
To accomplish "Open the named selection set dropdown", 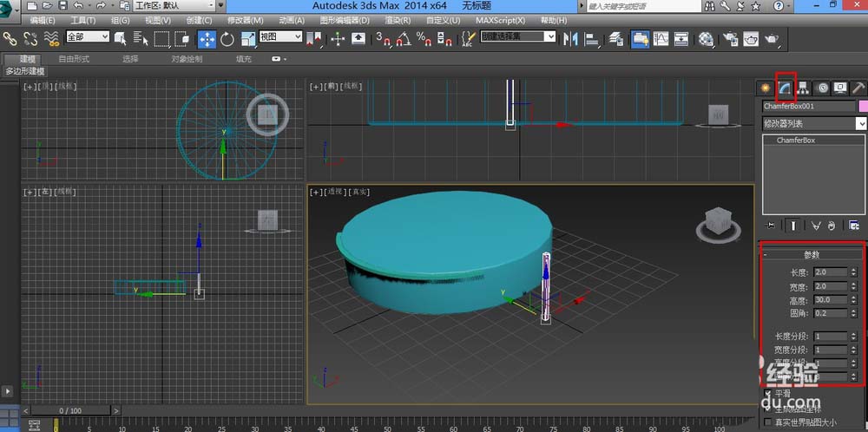I will tap(518, 37).
